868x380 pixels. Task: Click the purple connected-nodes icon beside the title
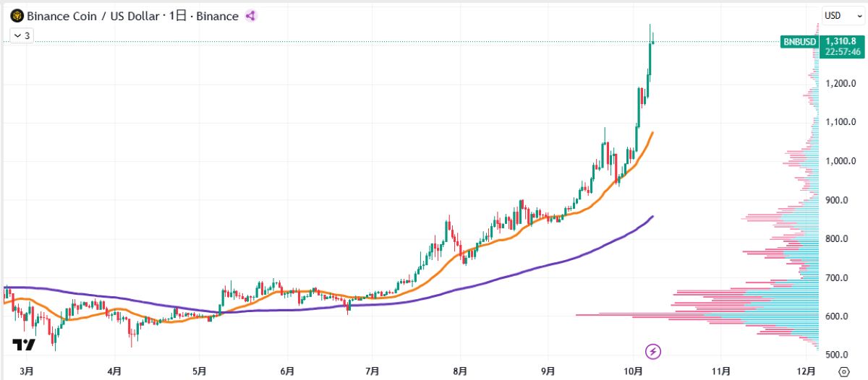[250, 15]
